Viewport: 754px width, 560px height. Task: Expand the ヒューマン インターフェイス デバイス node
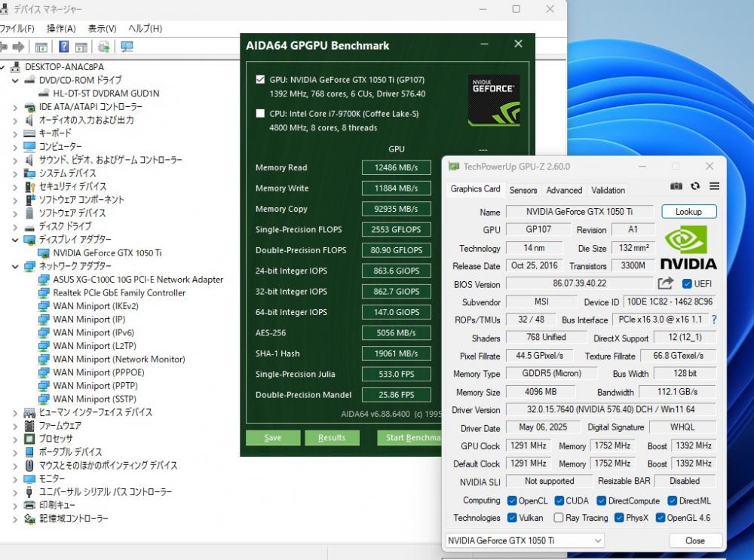point(15,412)
